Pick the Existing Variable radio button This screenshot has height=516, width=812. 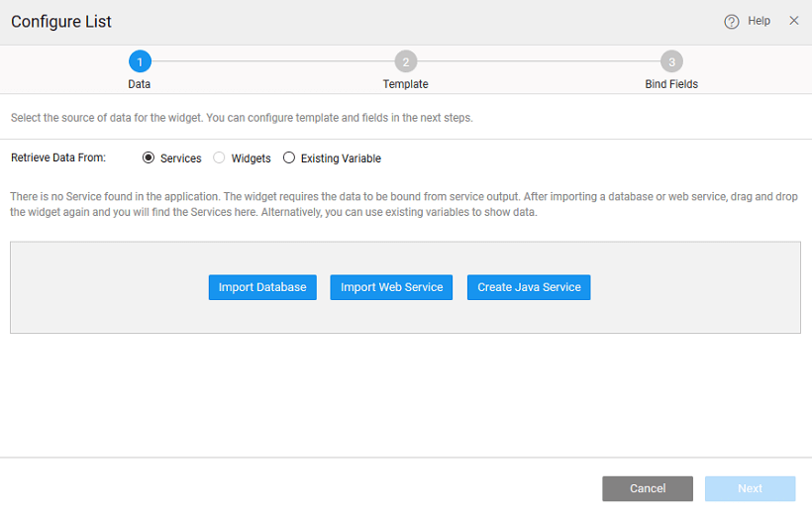289,157
